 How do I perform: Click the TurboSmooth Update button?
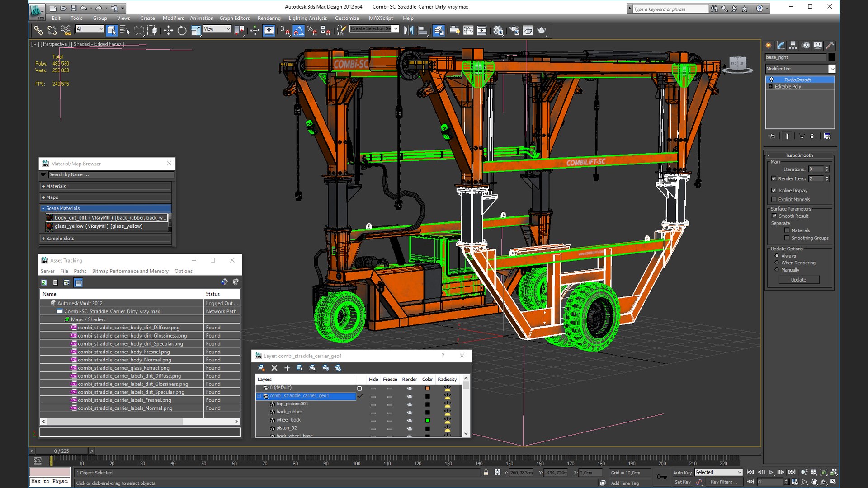[798, 280]
